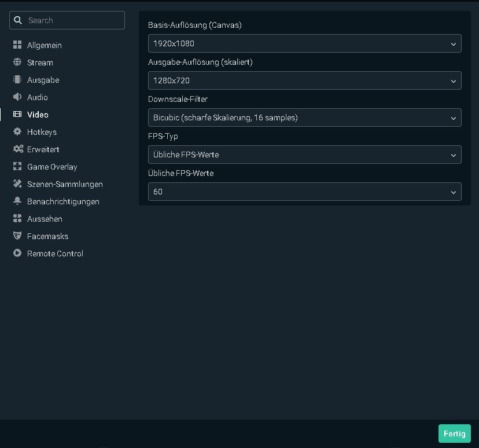This screenshot has height=448, width=479.
Task: Click the Hotkeys gear icon
Action: click(x=17, y=132)
